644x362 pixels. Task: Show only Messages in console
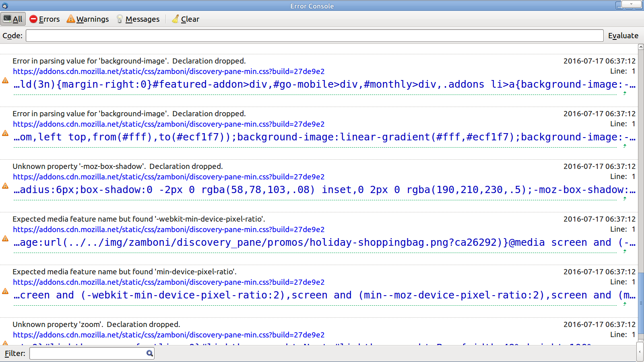pyautogui.click(x=138, y=19)
